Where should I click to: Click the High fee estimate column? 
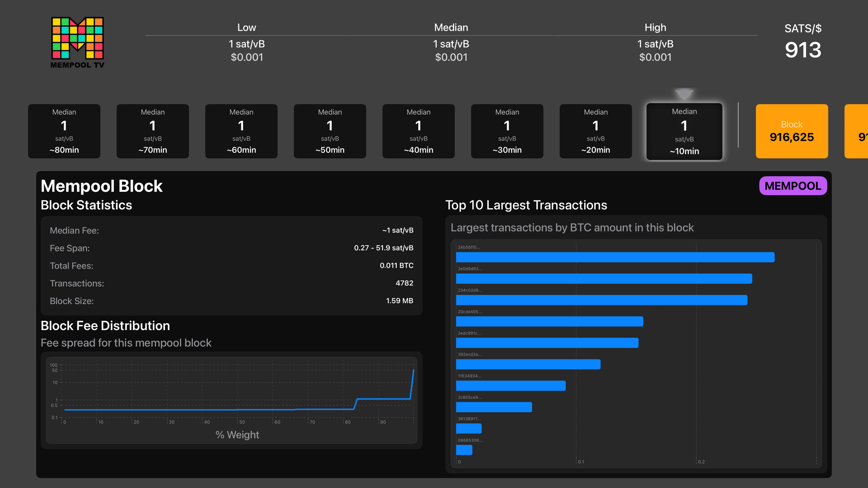click(x=655, y=43)
